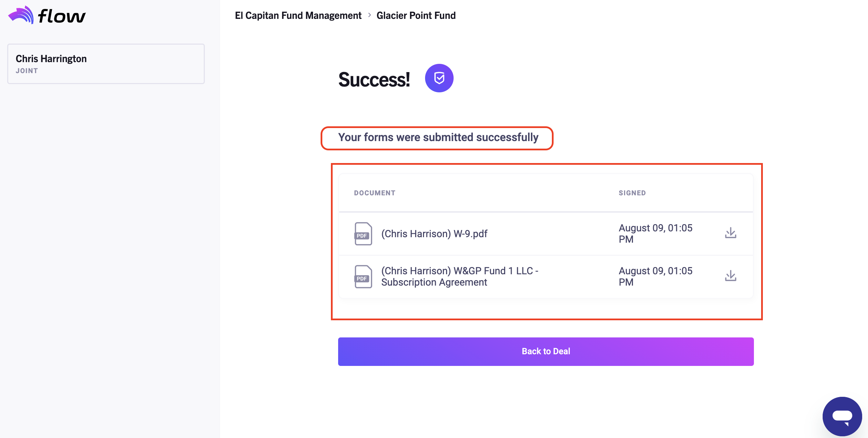Download the W-9.pdf document
This screenshot has height=438, width=868.
click(x=731, y=233)
